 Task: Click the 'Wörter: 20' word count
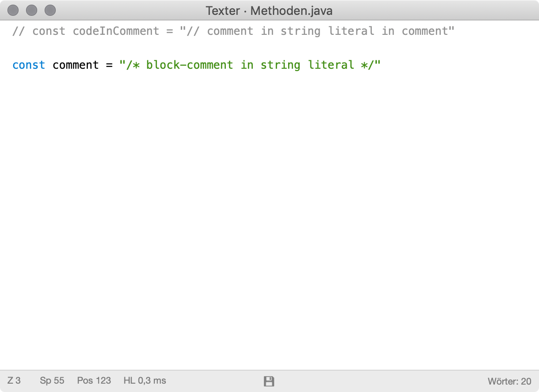point(509,381)
